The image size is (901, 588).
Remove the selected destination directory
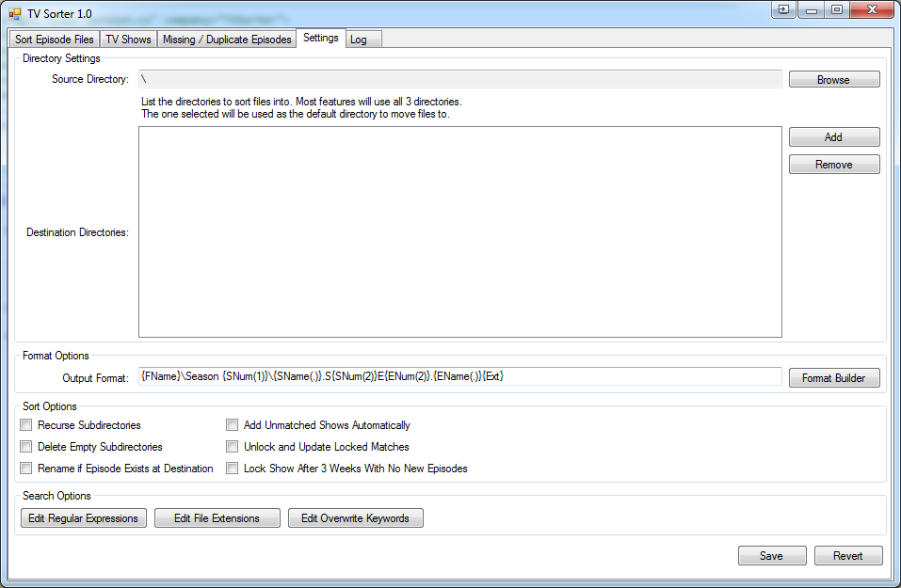[x=833, y=164]
